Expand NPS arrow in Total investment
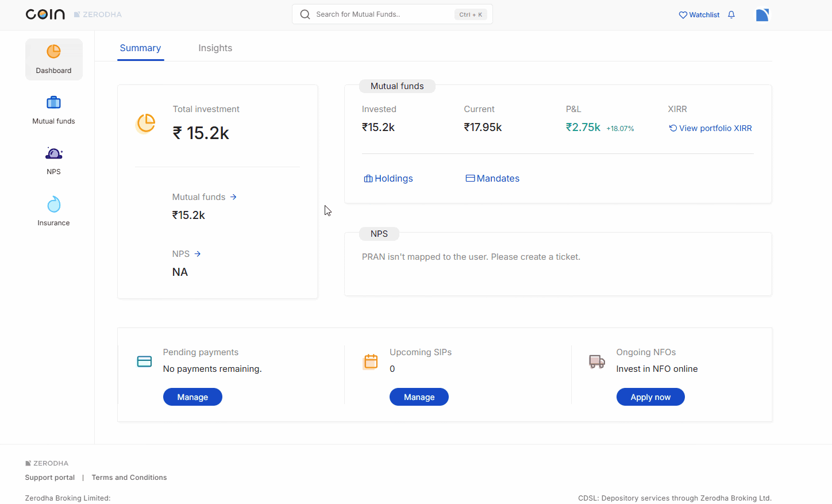 [x=198, y=254]
